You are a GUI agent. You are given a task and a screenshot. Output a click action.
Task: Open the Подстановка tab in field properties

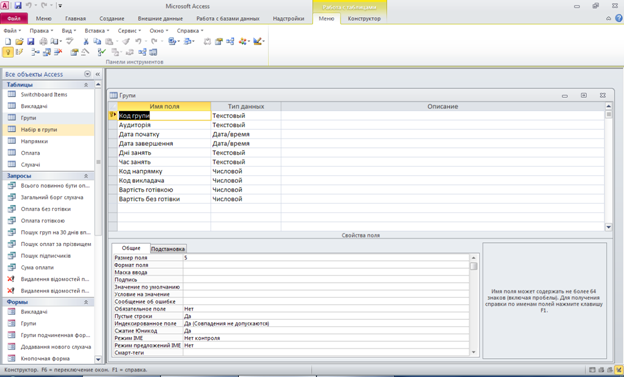tap(168, 249)
